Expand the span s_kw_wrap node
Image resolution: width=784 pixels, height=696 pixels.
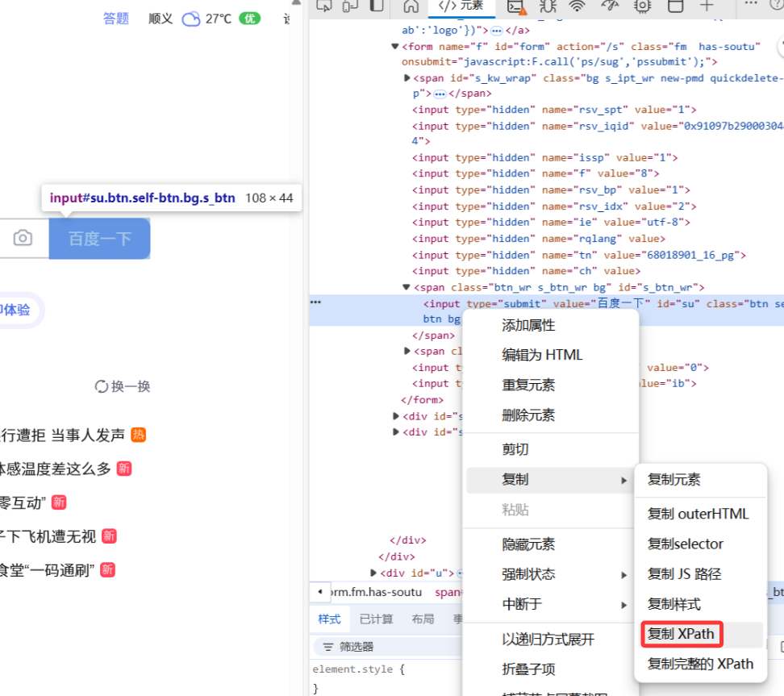tap(407, 78)
